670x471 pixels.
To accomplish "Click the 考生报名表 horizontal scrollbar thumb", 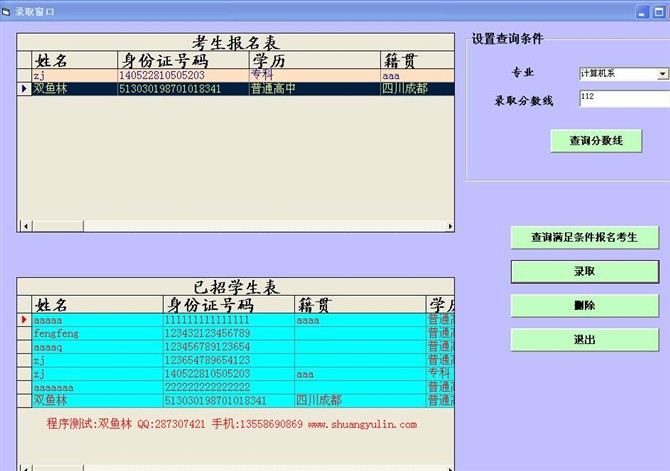I will point(58,226).
